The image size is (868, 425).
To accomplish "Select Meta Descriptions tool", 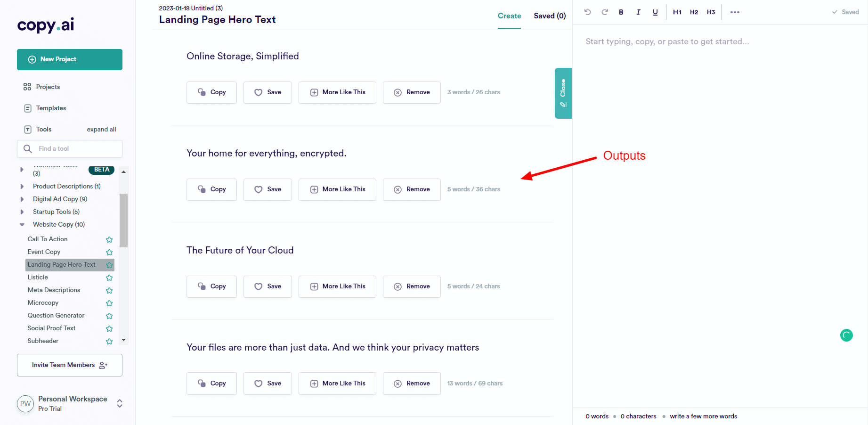I will (x=54, y=290).
